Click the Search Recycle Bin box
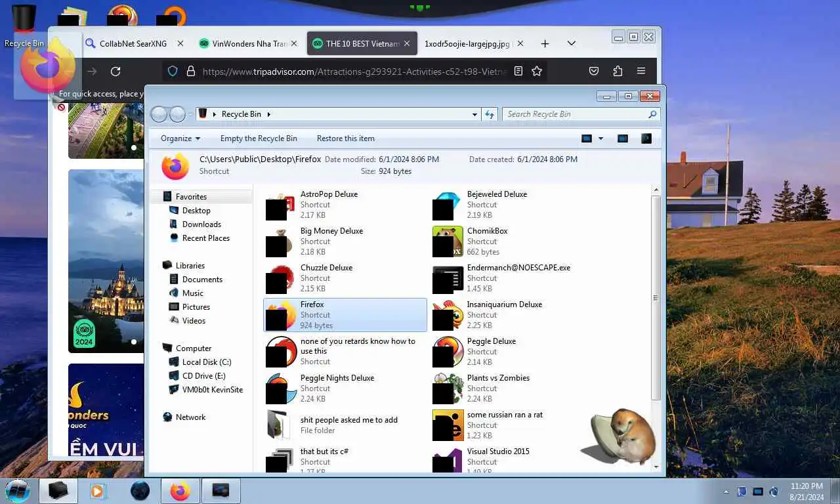840x504 pixels. (x=582, y=114)
